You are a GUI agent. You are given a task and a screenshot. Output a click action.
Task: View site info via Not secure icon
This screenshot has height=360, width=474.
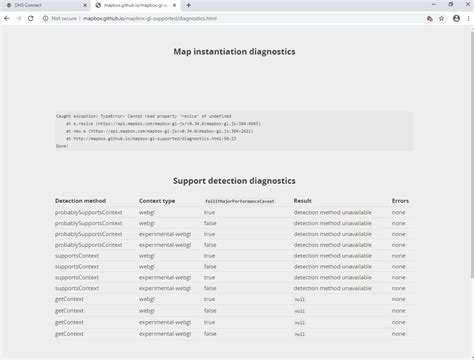[46, 19]
